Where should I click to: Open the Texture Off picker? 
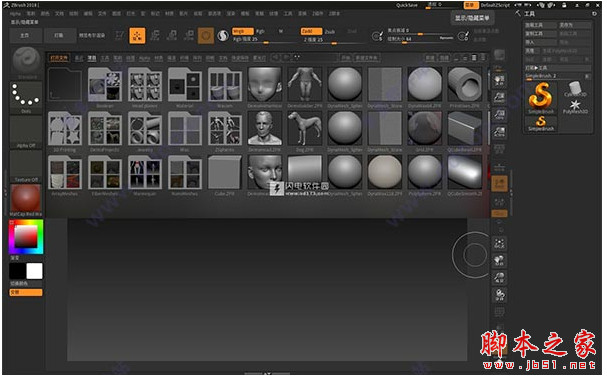[x=26, y=166]
